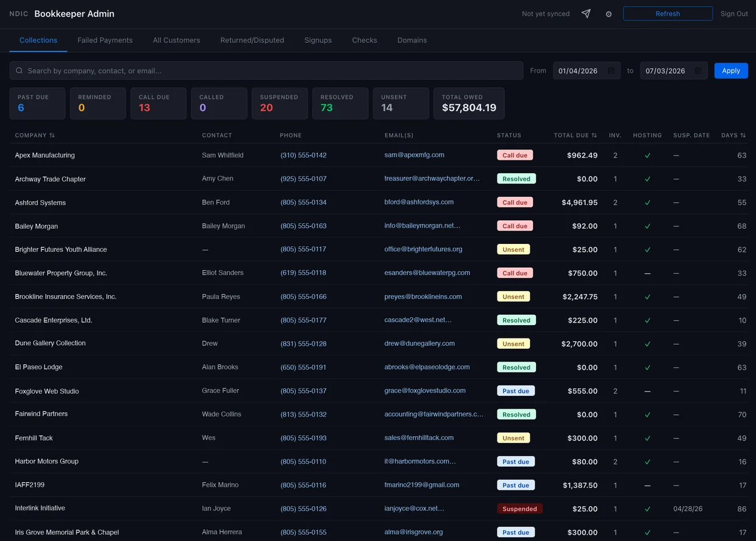Select the IAFF2199 company row
756x541 pixels.
(x=379, y=485)
